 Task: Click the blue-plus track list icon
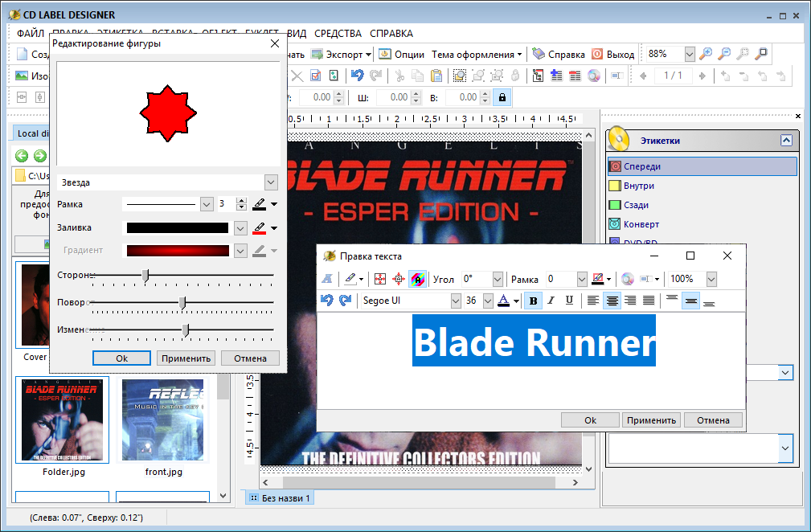pos(556,76)
